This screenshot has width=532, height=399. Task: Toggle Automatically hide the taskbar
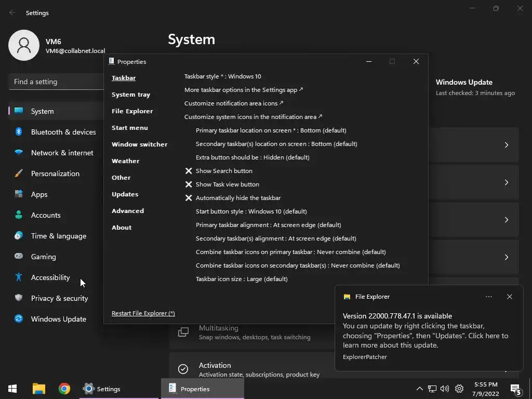pos(233,198)
